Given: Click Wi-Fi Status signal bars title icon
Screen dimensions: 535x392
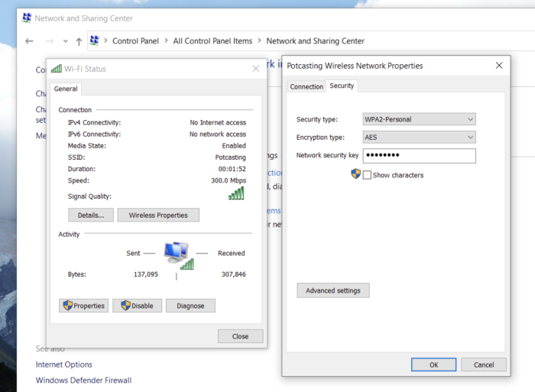Looking at the screenshot, I should [x=57, y=69].
